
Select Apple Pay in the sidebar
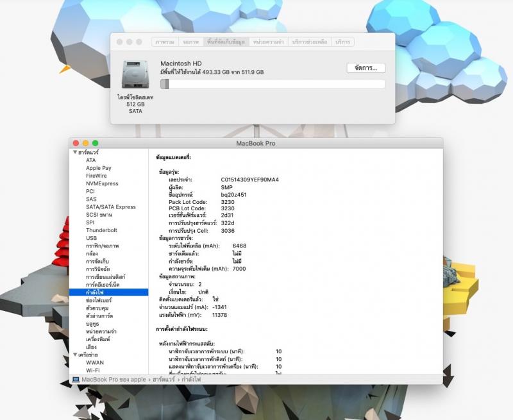coord(99,168)
